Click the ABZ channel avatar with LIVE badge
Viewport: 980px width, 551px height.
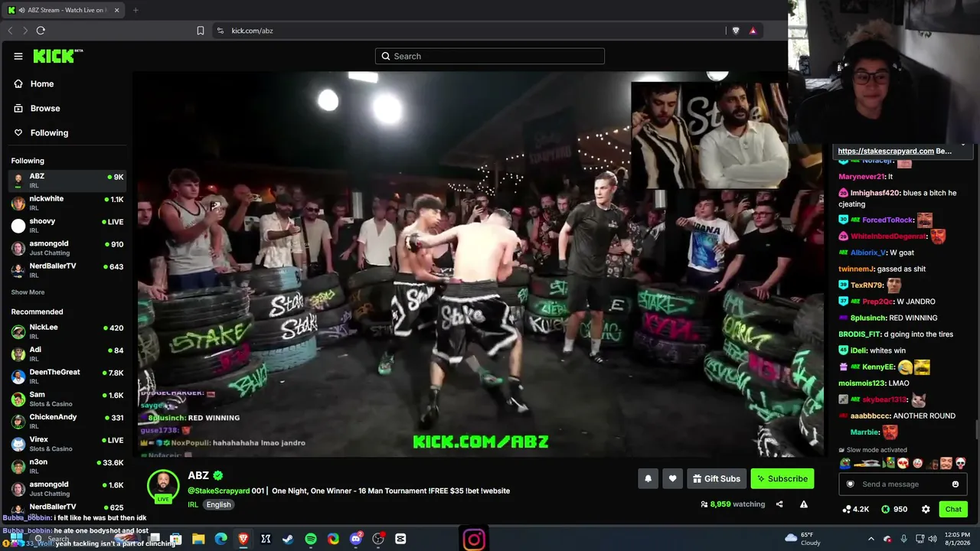pyautogui.click(x=163, y=487)
